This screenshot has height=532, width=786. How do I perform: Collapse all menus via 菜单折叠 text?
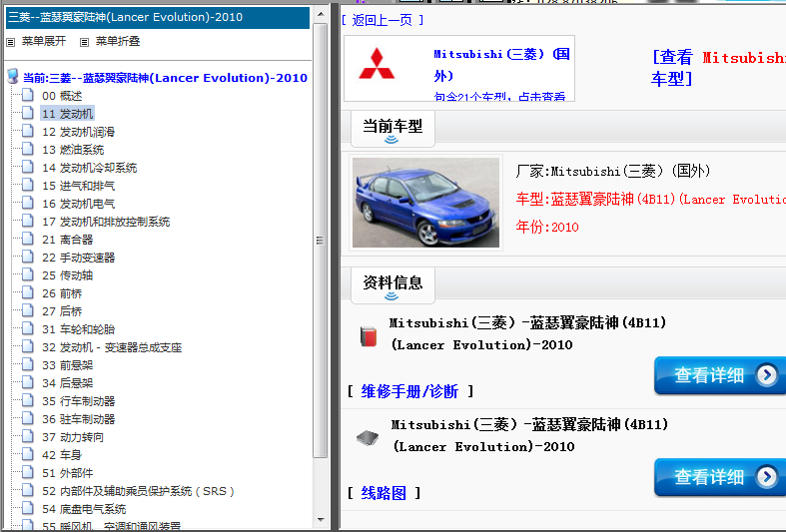pyautogui.click(x=118, y=41)
